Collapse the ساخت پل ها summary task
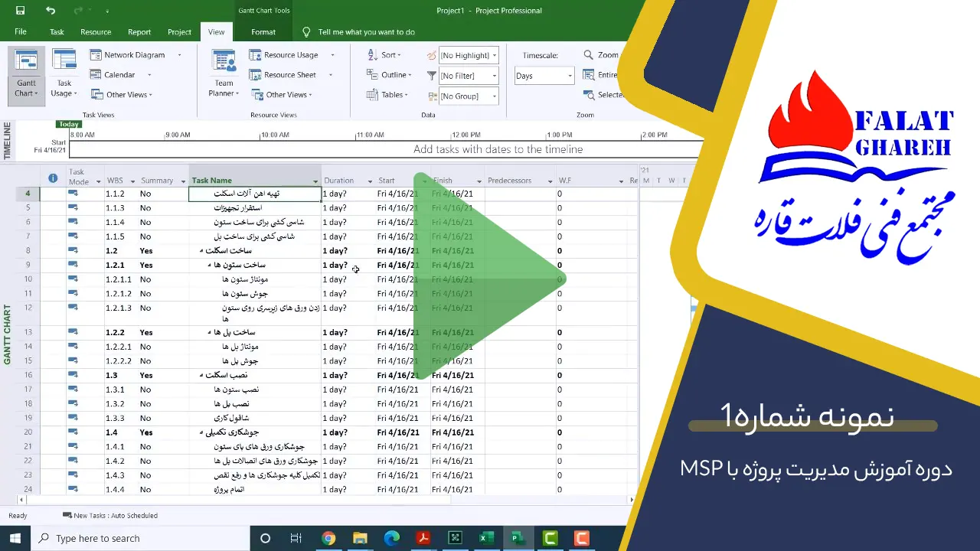Screen dimensions: 980x551 click(210, 333)
